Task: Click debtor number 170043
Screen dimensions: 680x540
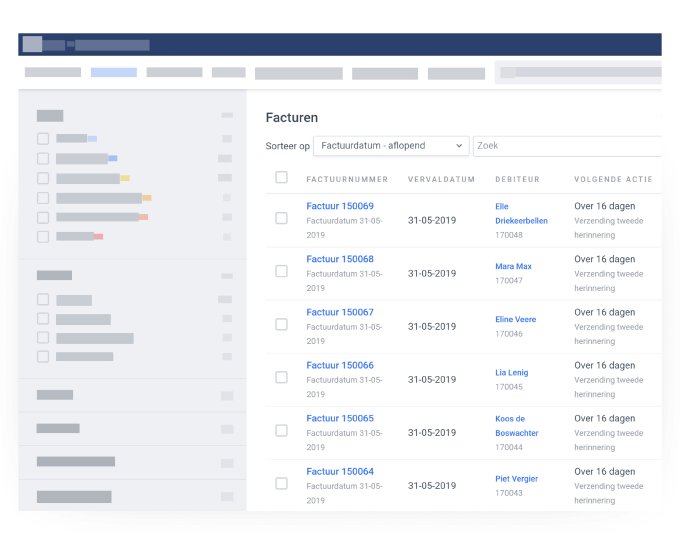Action: coord(509,493)
